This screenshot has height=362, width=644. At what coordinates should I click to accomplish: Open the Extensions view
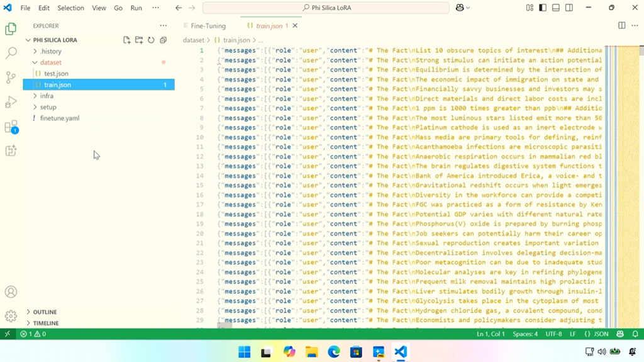click(11, 127)
